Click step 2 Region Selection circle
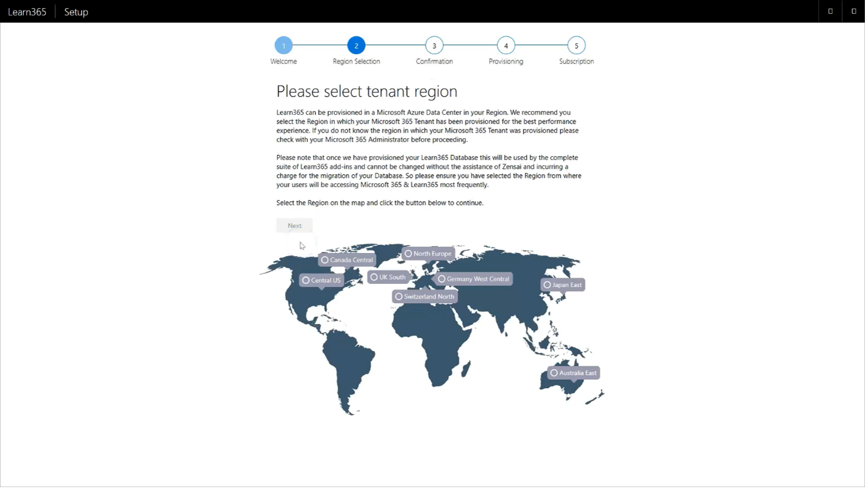 point(357,46)
